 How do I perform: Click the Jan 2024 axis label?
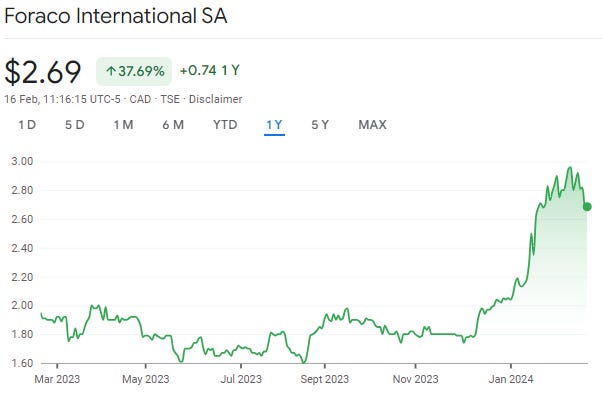(511, 379)
